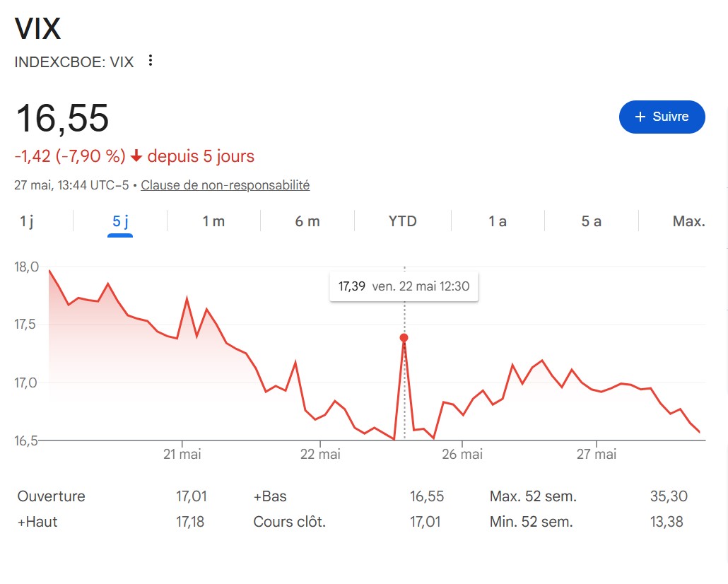This screenshot has width=728, height=584.
Task: Select the 1 a range tab
Action: tap(498, 221)
